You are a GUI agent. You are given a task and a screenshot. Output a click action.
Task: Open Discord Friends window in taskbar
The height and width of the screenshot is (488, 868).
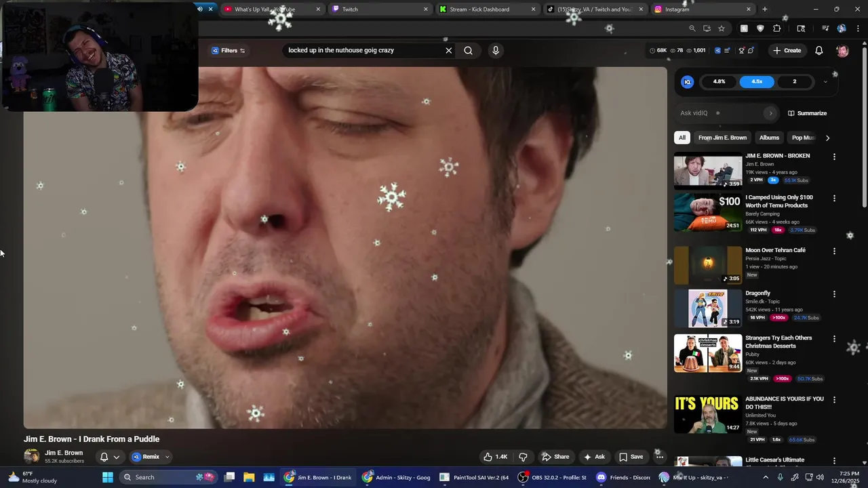click(623, 477)
